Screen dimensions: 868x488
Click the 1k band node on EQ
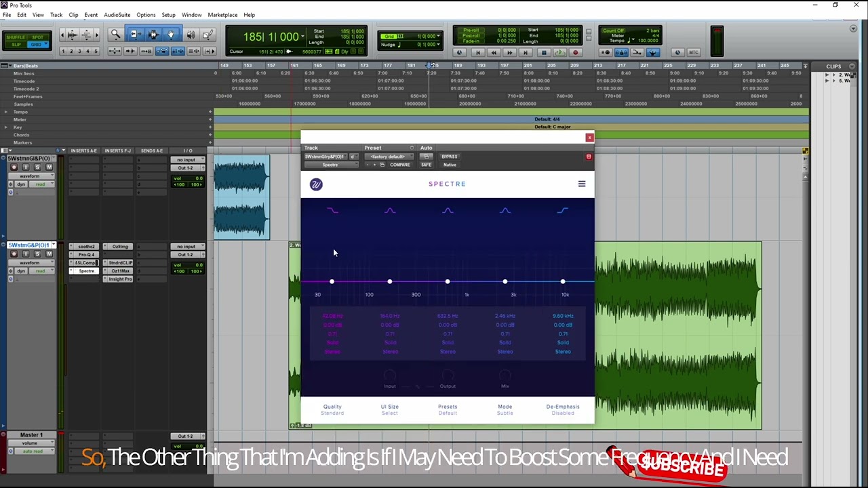(448, 281)
